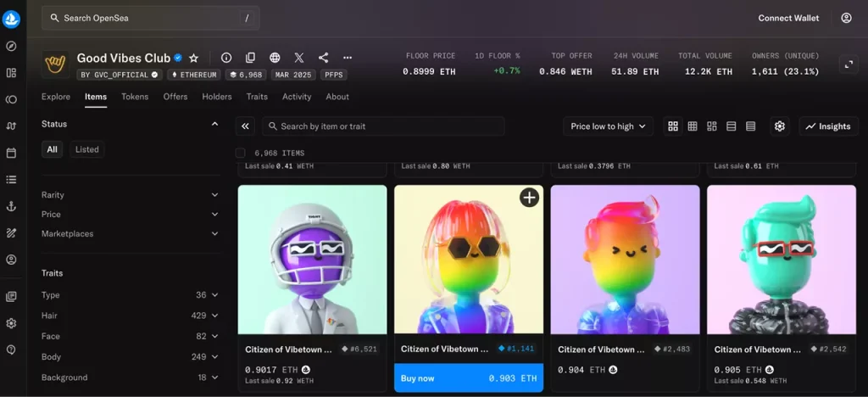Open the GVC_OFFICIAL creator link
This screenshot has height=397, width=868.
119,75
